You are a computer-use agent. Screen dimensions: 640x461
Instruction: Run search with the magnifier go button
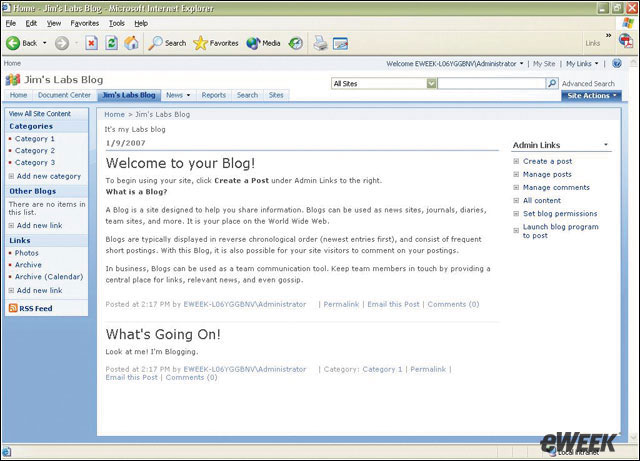point(552,83)
